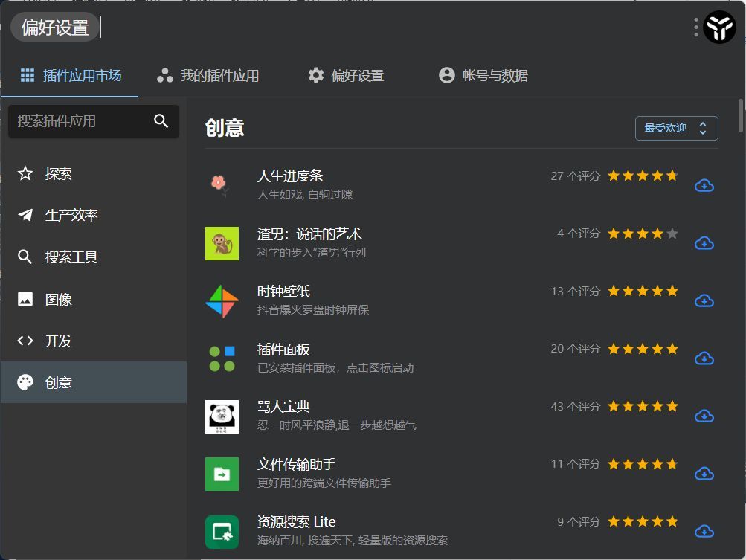This screenshot has height=560, width=746.
Task: Open the 渣男：说话的艺术 plugin title
Action: 309,234
